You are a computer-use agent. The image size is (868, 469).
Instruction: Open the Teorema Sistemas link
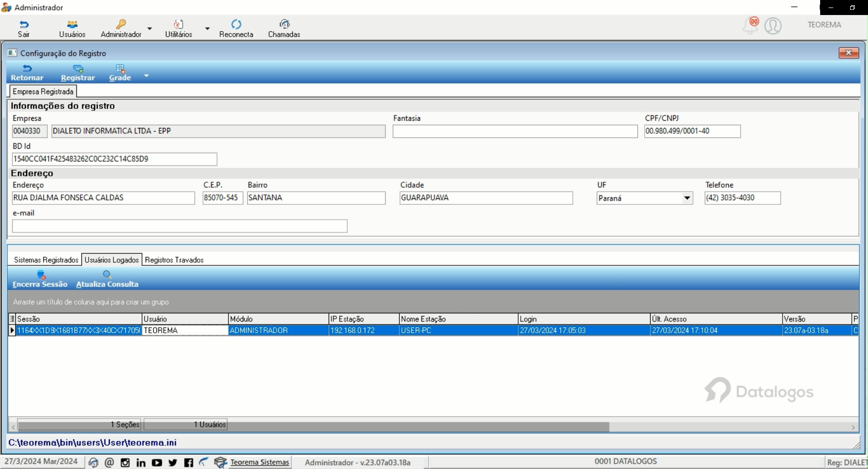259,462
